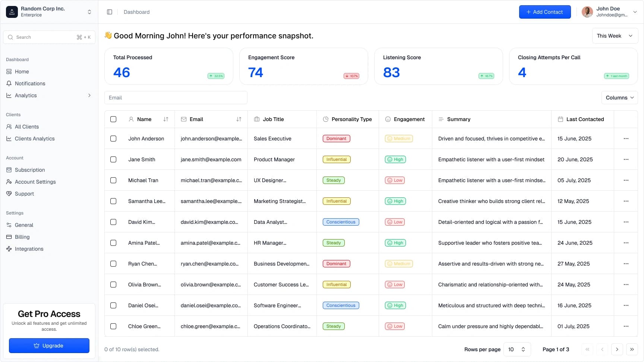The image size is (644, 362).
Task: Go to next page arrow
Action: coord(617,349)
